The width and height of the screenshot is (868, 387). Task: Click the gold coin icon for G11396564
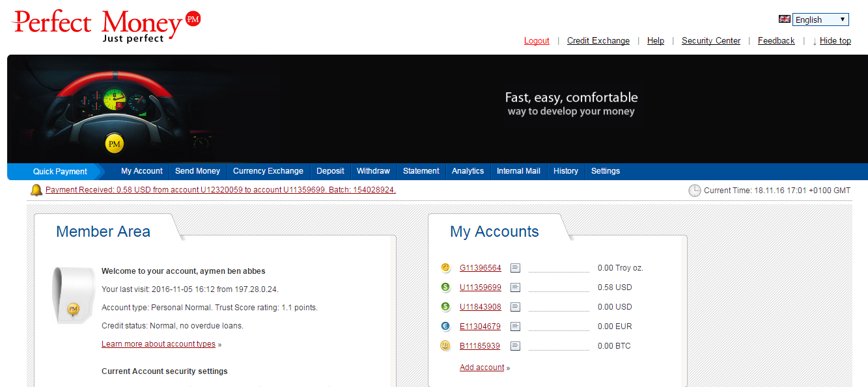(445, 268)
